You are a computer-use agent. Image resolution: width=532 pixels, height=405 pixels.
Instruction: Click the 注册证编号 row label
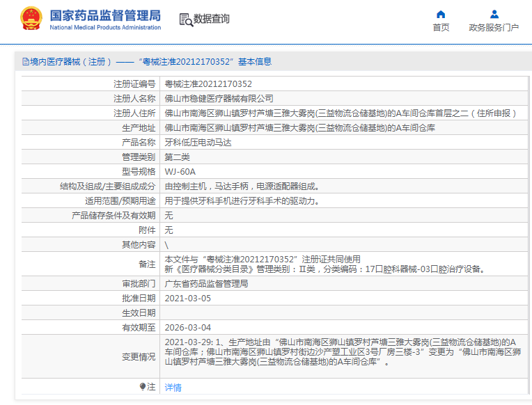(134, 84)
